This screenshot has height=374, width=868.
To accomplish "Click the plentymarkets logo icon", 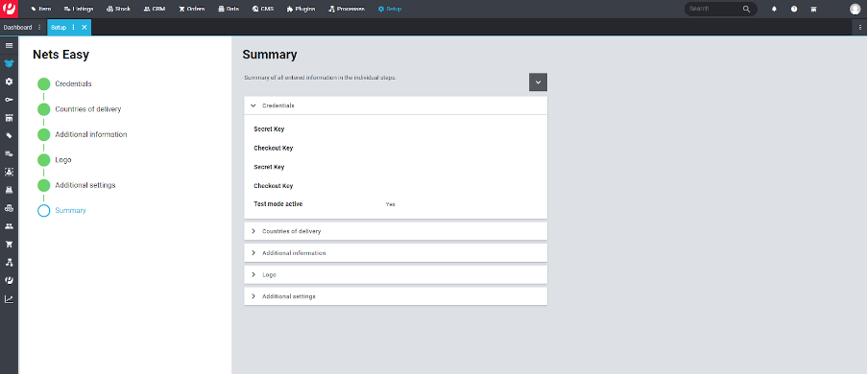I will point(9,9).
